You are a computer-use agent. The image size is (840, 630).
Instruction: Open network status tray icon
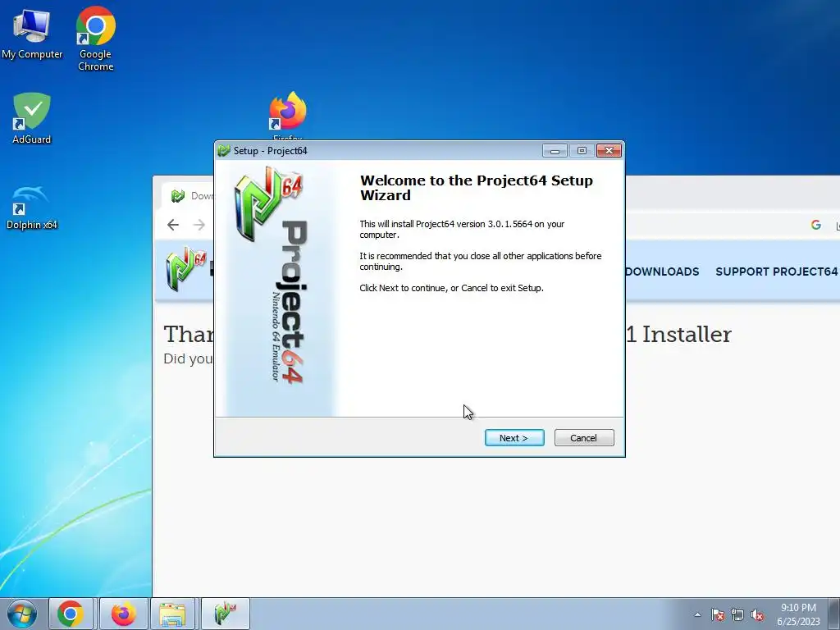tap(737, 614)
